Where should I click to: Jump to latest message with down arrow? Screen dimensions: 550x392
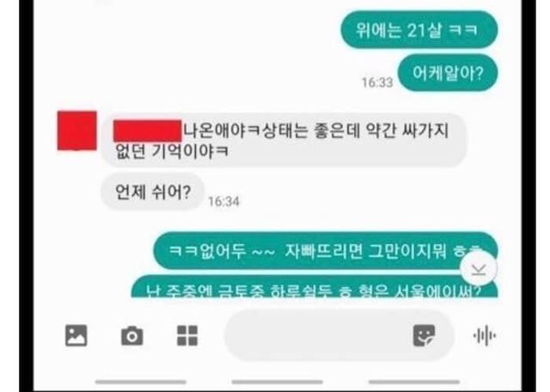pyautogui.click(x=479, y=269)
